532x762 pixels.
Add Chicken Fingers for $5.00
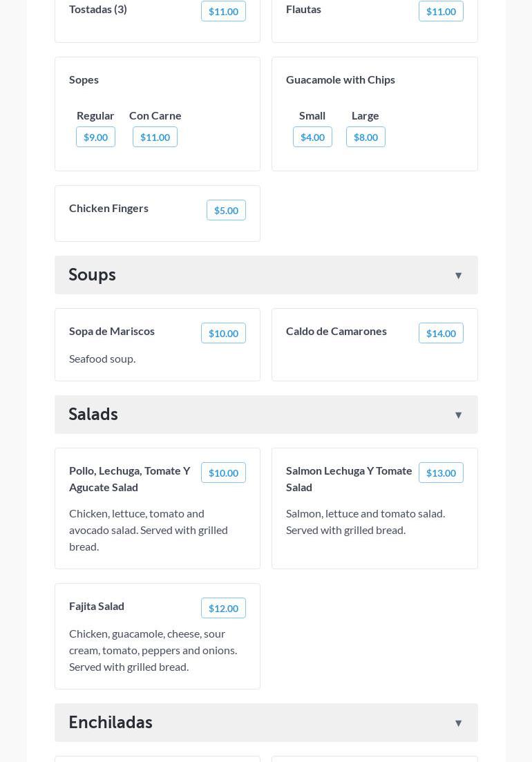(226, 211)
